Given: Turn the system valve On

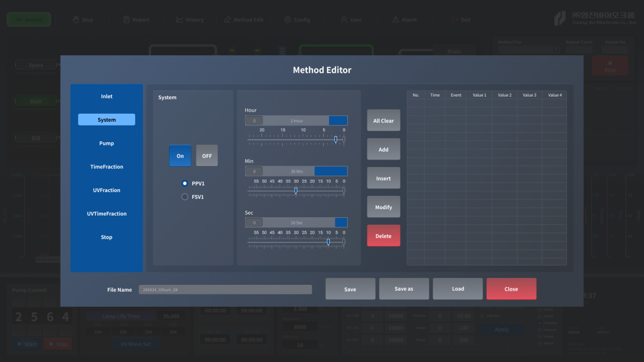Looking at the screenshot, I should [x=180, y=156].
